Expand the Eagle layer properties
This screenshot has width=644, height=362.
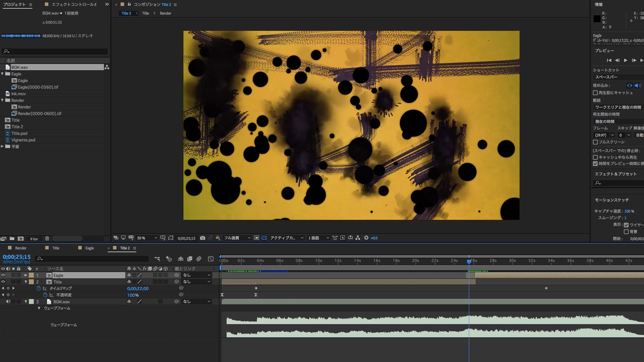point(25,275)
